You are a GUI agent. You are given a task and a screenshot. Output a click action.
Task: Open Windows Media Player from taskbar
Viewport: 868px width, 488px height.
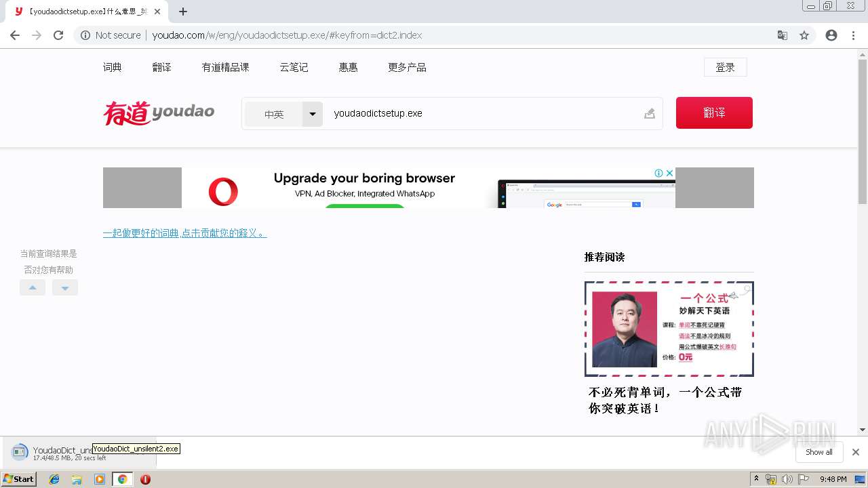100,479
